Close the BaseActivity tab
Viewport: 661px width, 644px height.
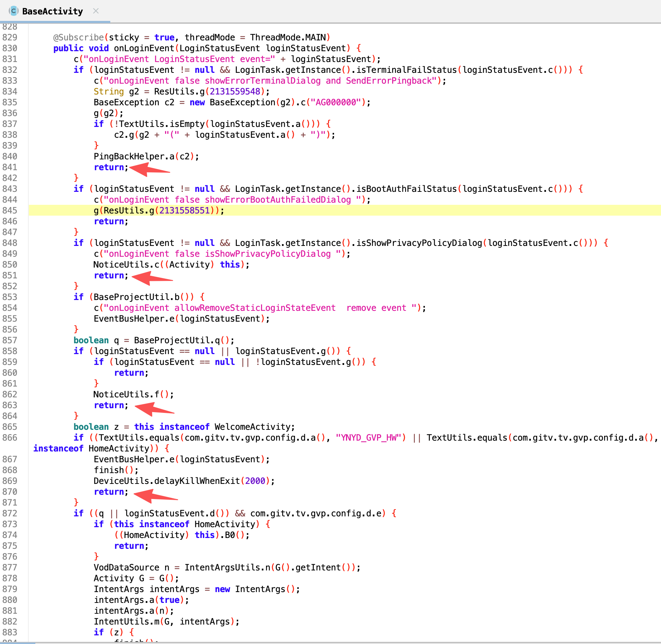(96, 11)
